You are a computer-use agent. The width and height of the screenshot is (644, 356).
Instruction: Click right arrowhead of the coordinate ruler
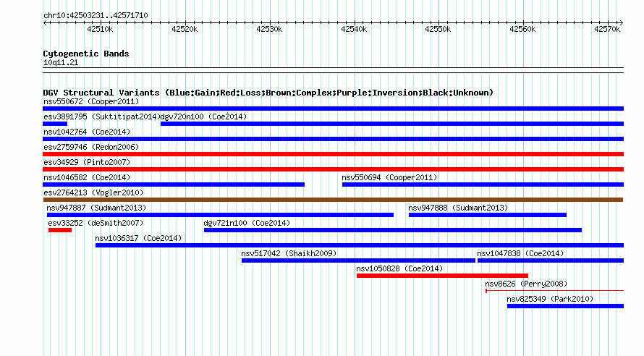coord(622,23)
